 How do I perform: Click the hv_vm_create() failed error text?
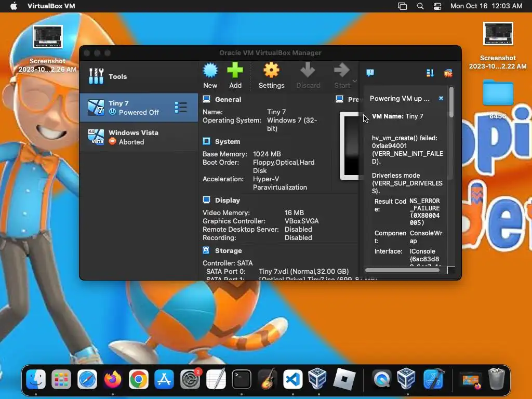407,150
